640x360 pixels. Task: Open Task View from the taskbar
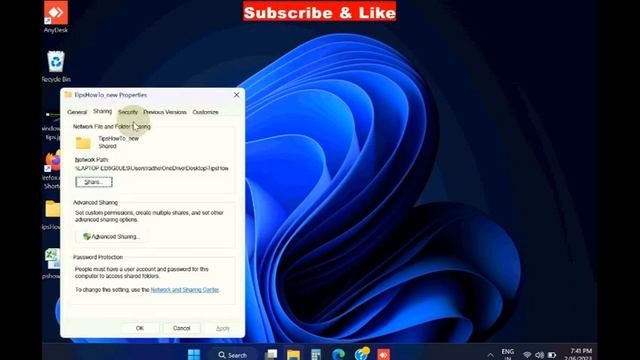click(x=271, y=354)
